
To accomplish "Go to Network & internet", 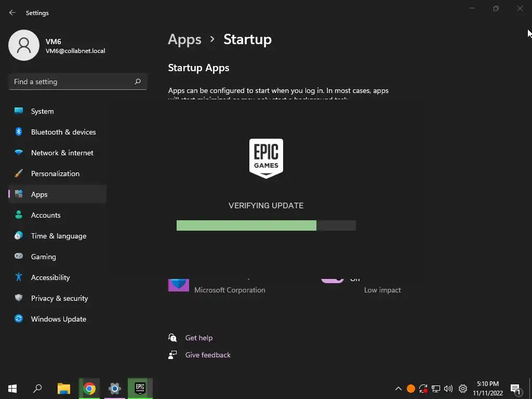I will tap(57, 153).
